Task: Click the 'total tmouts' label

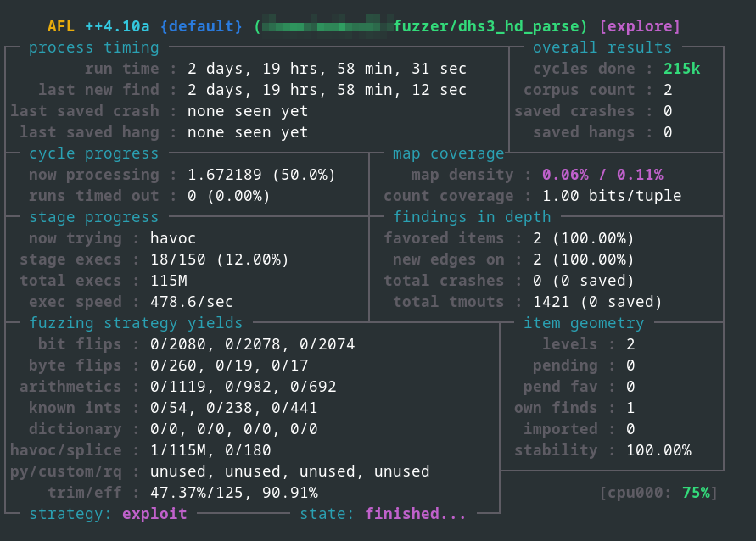Action: [448, 302]
